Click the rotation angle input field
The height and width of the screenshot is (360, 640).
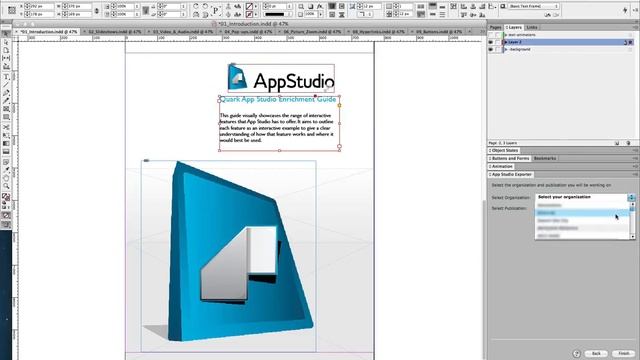coord(171,6)
